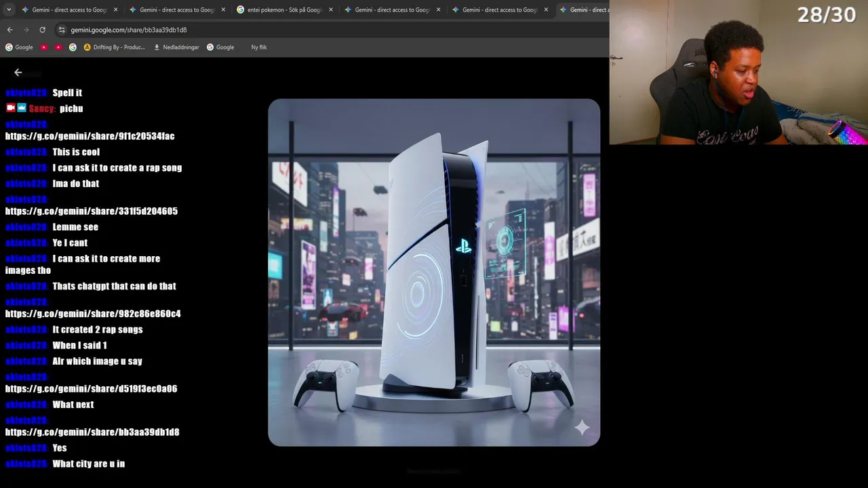Switch to the Gemini tab right of entei tab

tap(393, 9)
